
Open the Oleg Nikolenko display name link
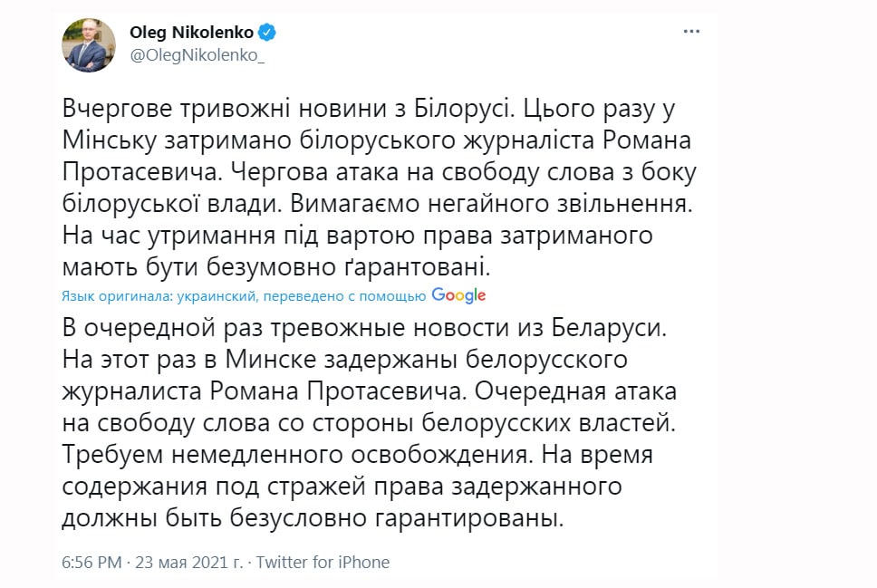pyautogui.click(x=191, y=34)
